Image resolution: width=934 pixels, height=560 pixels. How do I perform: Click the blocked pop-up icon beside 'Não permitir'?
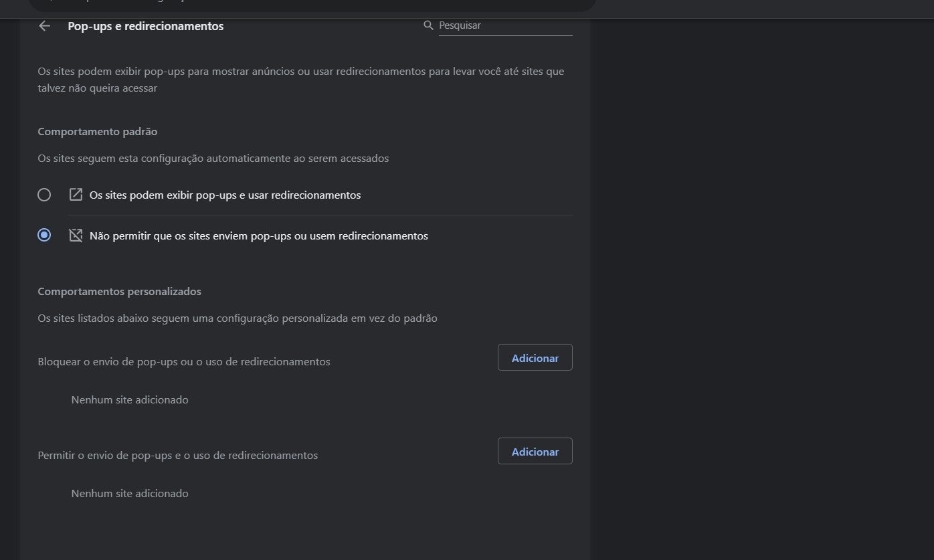pos(76,236)
